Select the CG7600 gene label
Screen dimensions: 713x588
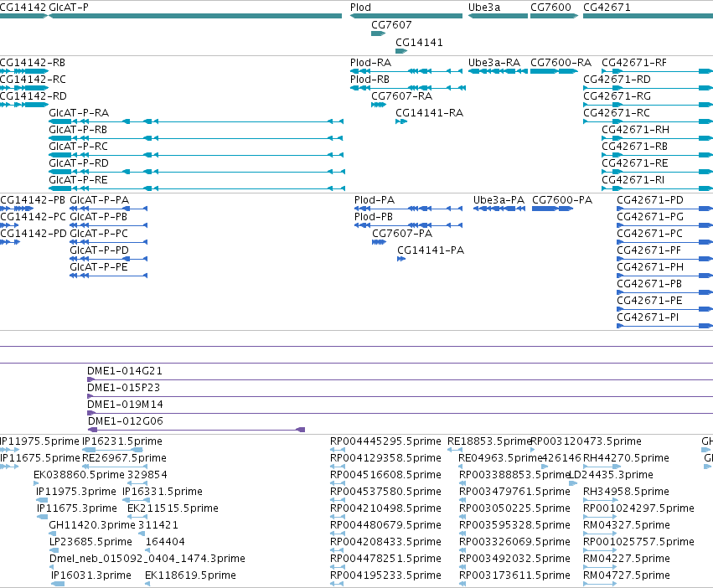click(x=550, y=8)
